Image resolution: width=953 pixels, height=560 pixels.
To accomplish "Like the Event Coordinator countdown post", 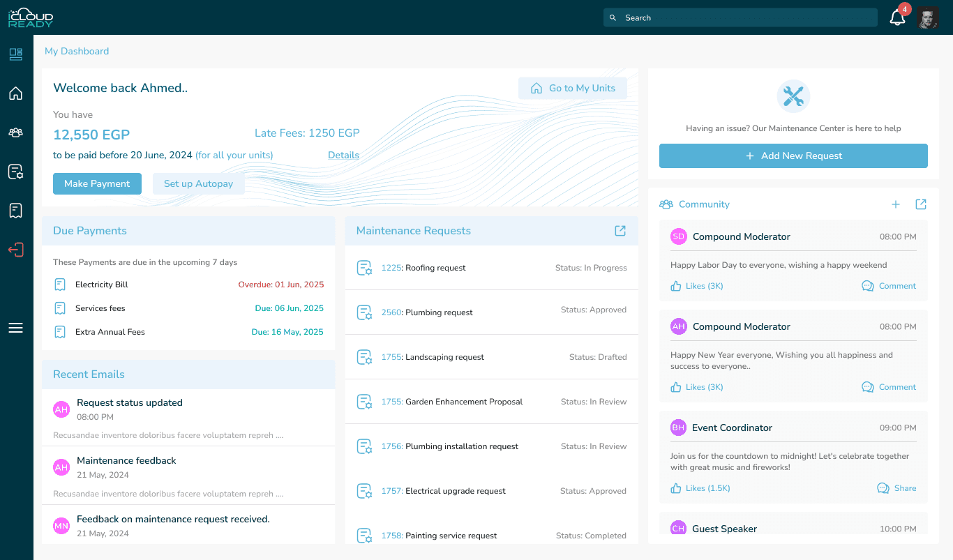I will (700, 488).
